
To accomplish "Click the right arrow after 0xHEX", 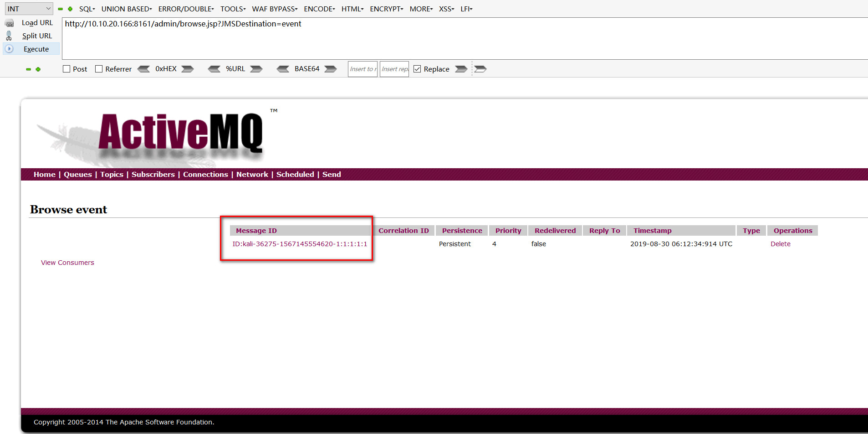I will [x=188, y=69].
